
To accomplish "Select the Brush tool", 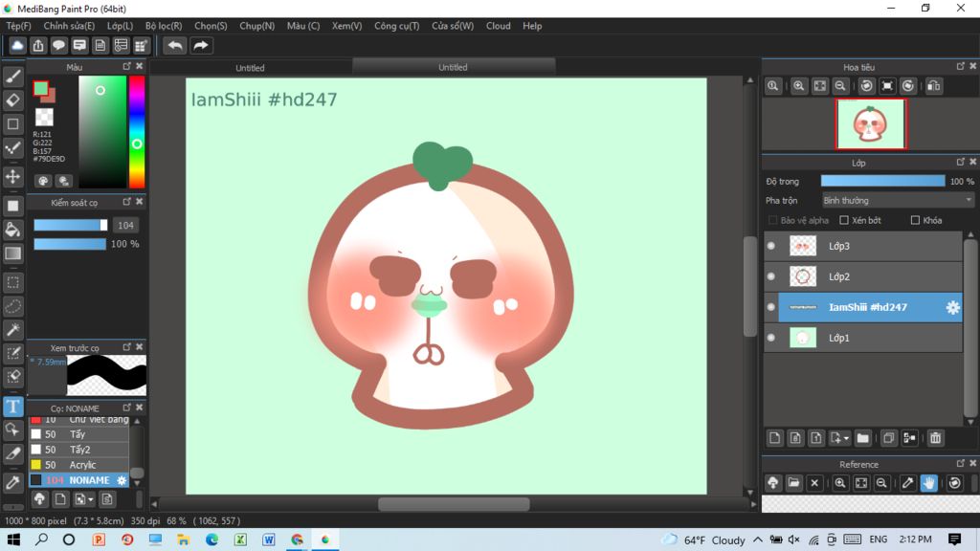I will tap(12, 77).
